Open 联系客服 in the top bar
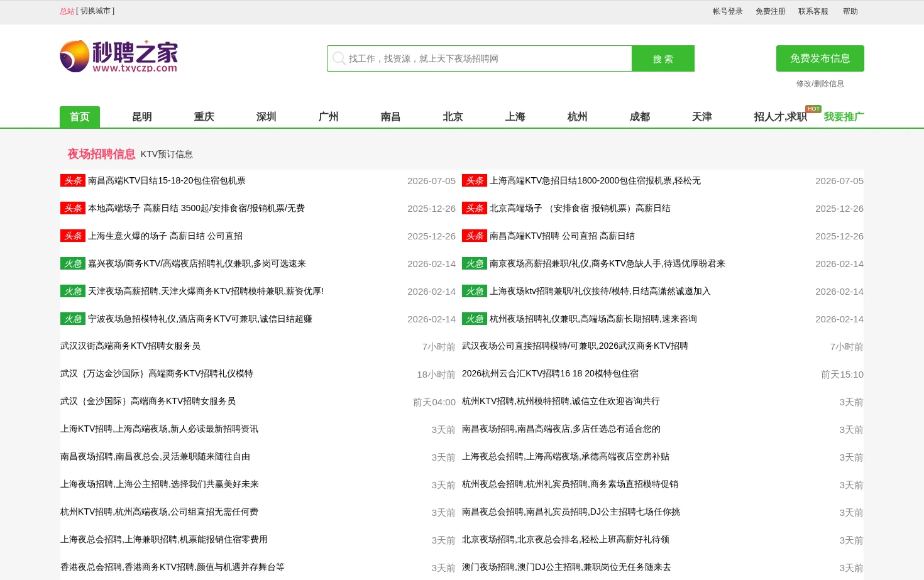The width and height of the screenshot is (924, 580). pyautogui.click(x=813, y=11)
